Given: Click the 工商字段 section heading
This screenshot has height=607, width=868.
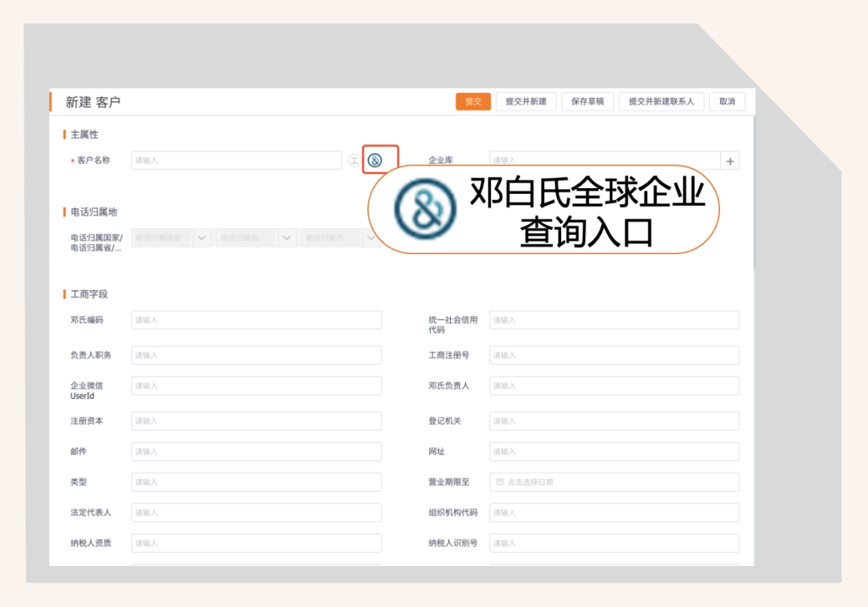Looking at the screenshot, I should click(x=89, y=294).
